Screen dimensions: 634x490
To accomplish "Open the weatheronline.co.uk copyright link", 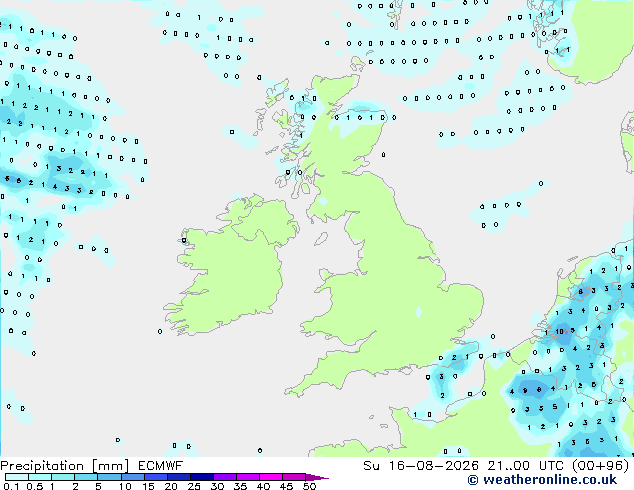I will point(542,480).
